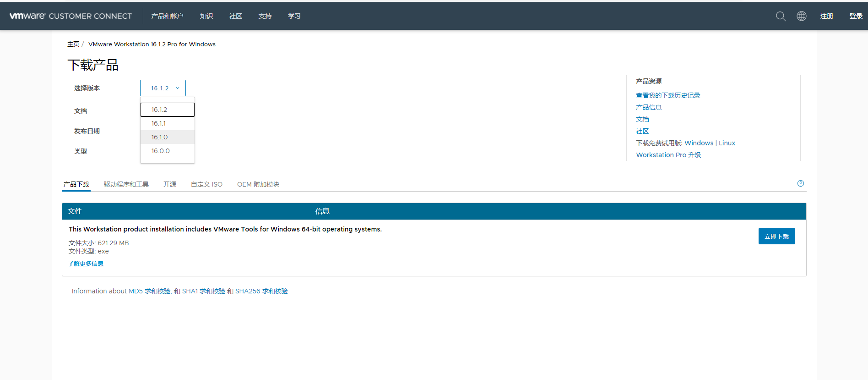The width and height of the screenshot is (868, 380).
Task: Open SHA1 求和校验 link
Action: click(x=204, y=291)
